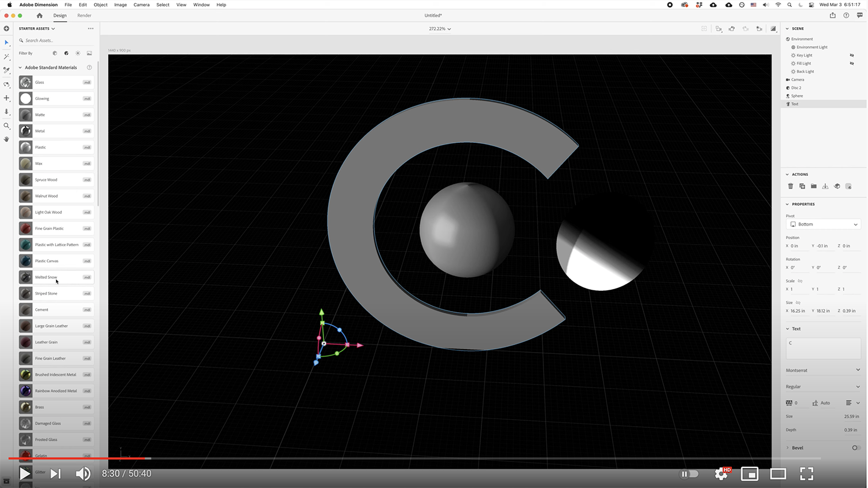Select the Select and Move arrow tool

6,43
